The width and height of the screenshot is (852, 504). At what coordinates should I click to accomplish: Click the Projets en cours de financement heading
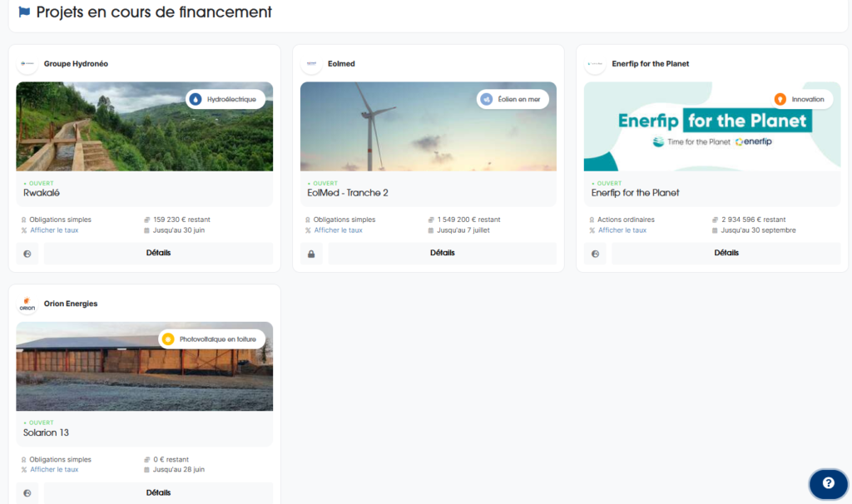point(154,12)
